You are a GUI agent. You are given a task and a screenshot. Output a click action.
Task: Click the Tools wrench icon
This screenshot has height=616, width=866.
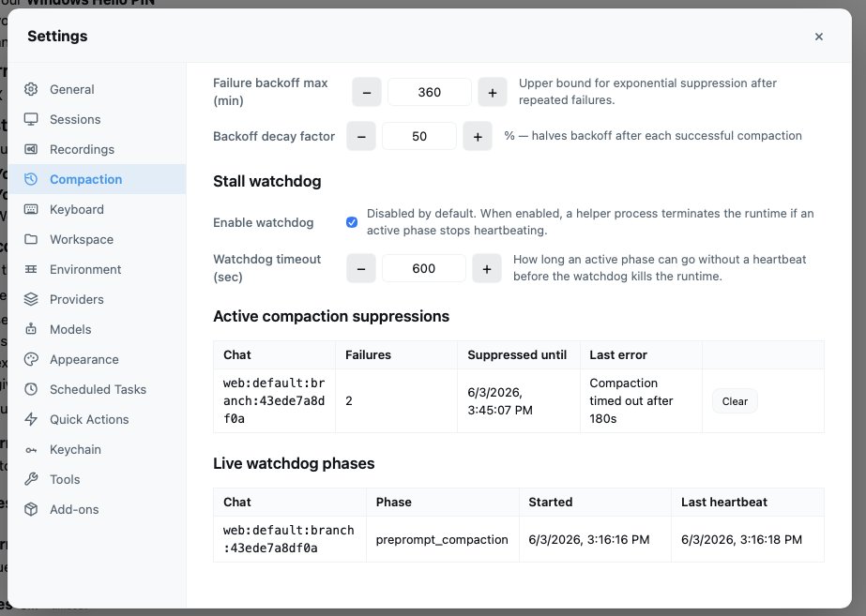(x=31, y=479)
